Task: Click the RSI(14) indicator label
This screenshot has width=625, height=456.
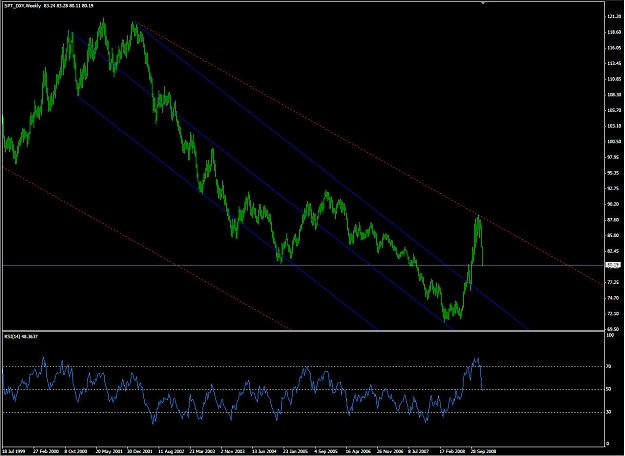Action: coord(21,336)
